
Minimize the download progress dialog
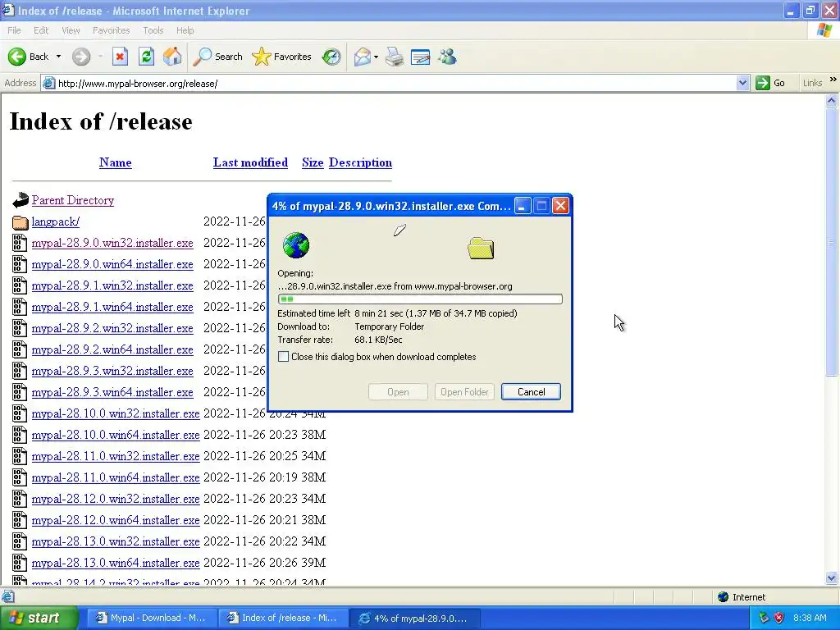(523, 206)
